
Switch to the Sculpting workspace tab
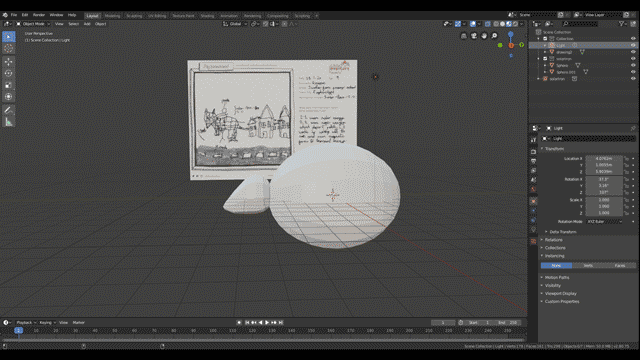click(134, 16)
